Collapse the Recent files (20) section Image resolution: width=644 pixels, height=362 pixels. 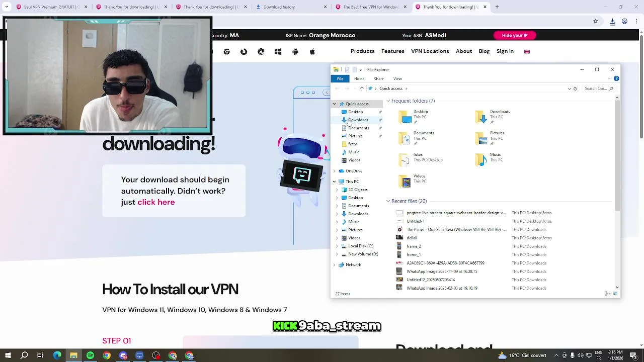(388, 201)
